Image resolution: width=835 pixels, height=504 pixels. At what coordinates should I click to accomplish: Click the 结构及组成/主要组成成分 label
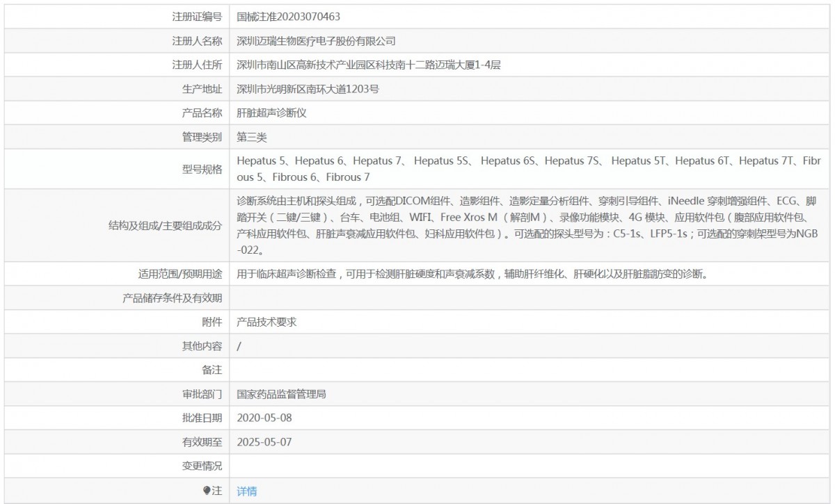click(166, 225)
